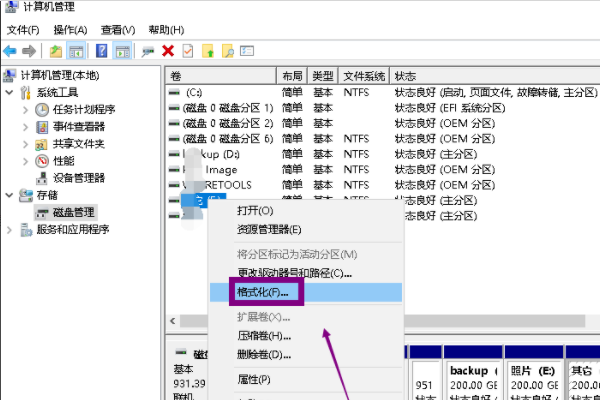Select 事件查看器 in the tree
Viewport: 600px width, 400px height.
(x=78, y=127)
